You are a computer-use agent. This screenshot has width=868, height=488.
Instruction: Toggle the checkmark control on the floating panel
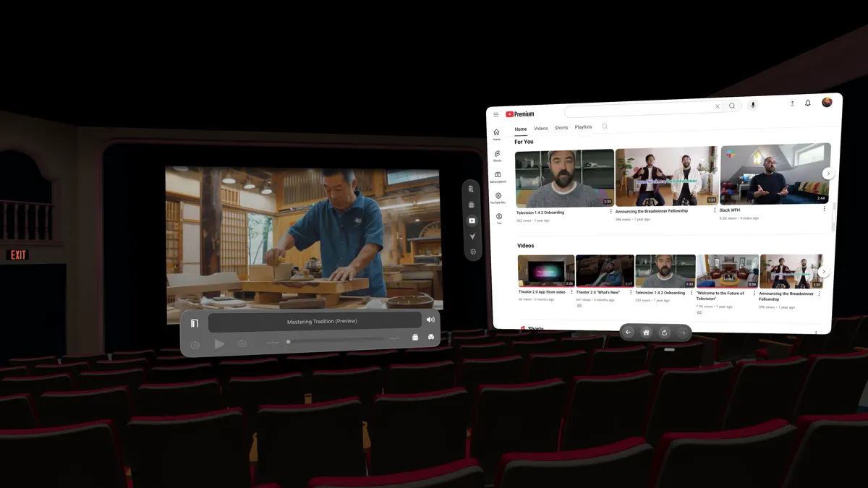tap(472, 236)
